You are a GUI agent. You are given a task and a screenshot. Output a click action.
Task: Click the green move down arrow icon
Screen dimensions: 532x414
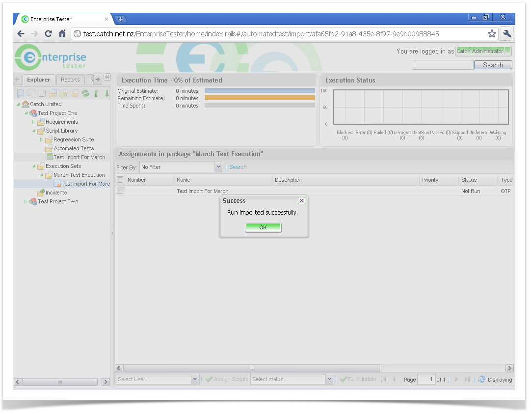(x=106, y=93)
